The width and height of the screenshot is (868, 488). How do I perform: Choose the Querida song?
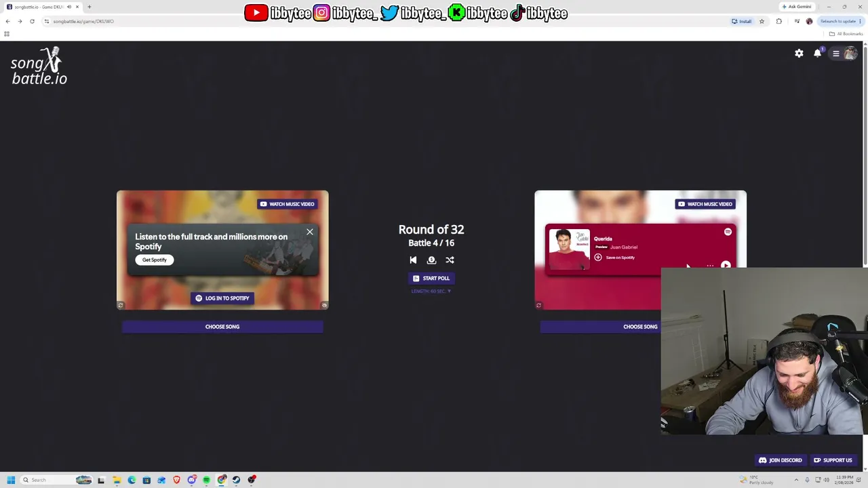pos(601,327)
